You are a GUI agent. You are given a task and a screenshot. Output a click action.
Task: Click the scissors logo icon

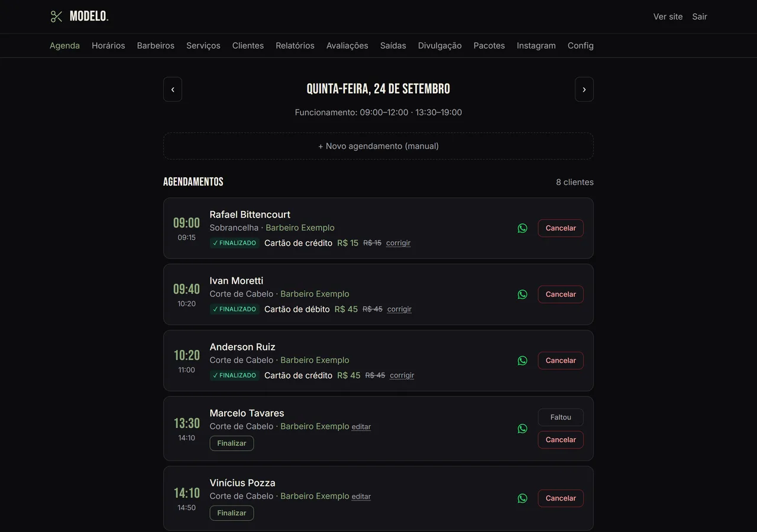[56, 17]
